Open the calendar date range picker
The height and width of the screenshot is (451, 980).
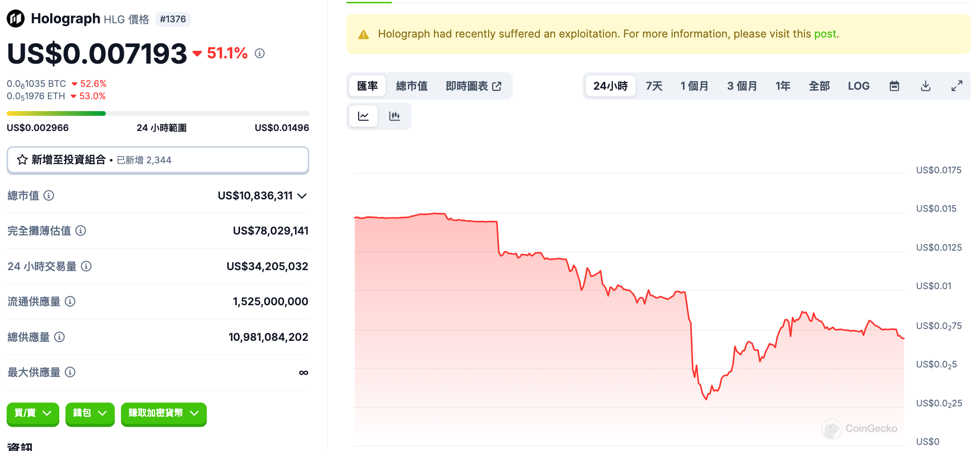tap(894, 86)
